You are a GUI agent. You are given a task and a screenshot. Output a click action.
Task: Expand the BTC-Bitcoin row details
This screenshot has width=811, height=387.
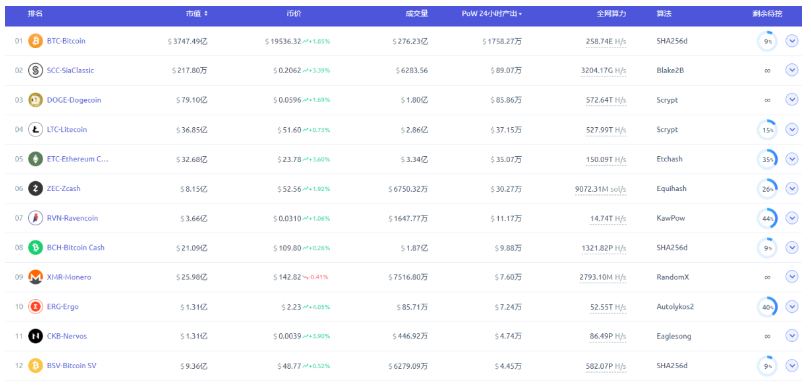click(x=791, y=40)
